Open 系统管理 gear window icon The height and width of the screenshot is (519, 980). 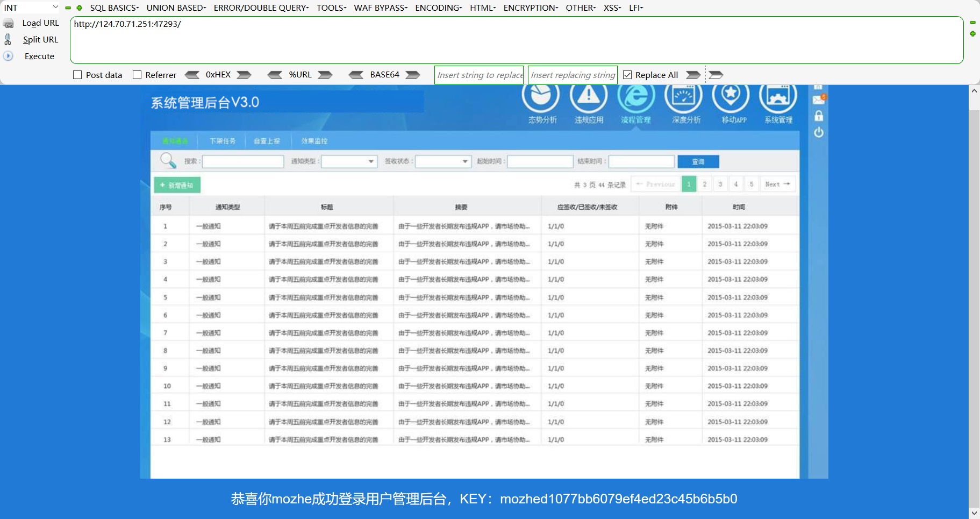point(778,97)
